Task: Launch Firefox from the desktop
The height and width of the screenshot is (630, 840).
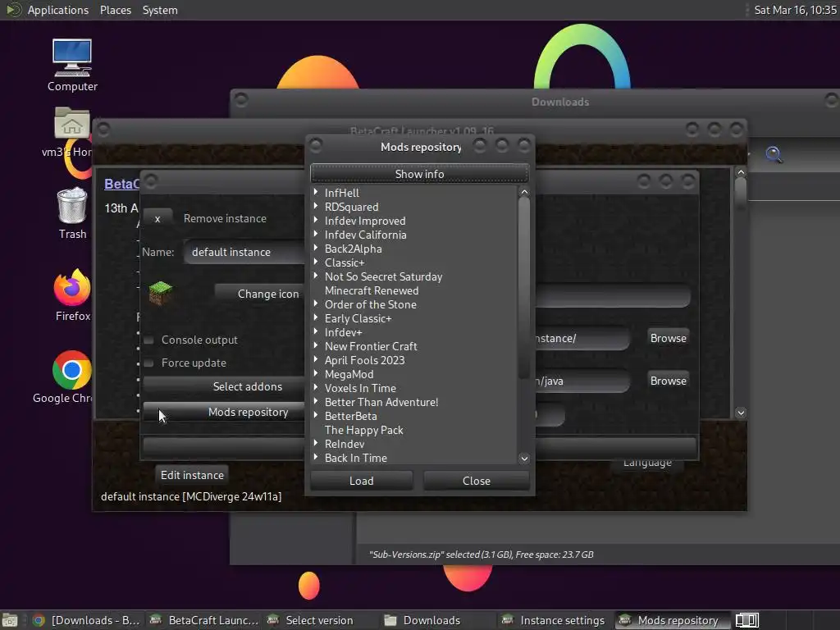Action: point(72,294)
